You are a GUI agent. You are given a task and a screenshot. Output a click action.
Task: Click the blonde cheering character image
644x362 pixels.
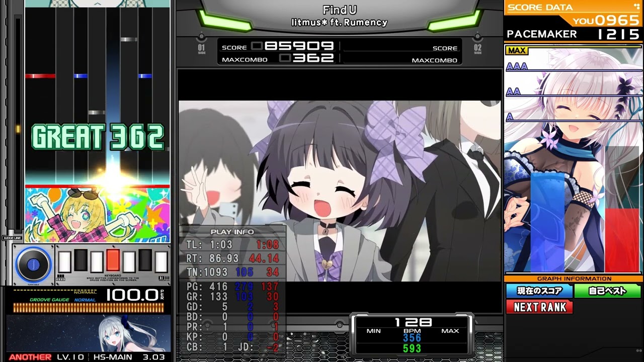tap(98, 215)
